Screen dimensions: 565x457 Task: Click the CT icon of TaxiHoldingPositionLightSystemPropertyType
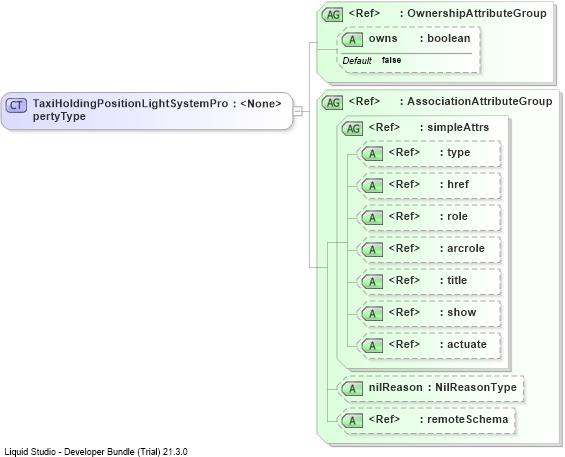16,105
